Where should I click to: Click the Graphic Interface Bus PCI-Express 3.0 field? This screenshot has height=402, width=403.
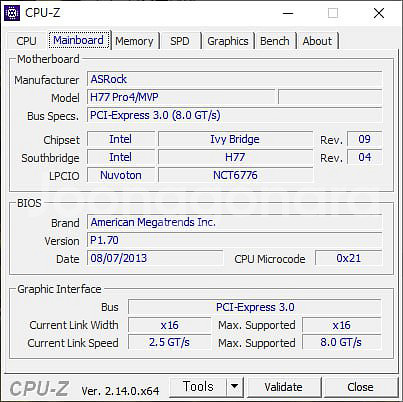(x=255, y=307)
